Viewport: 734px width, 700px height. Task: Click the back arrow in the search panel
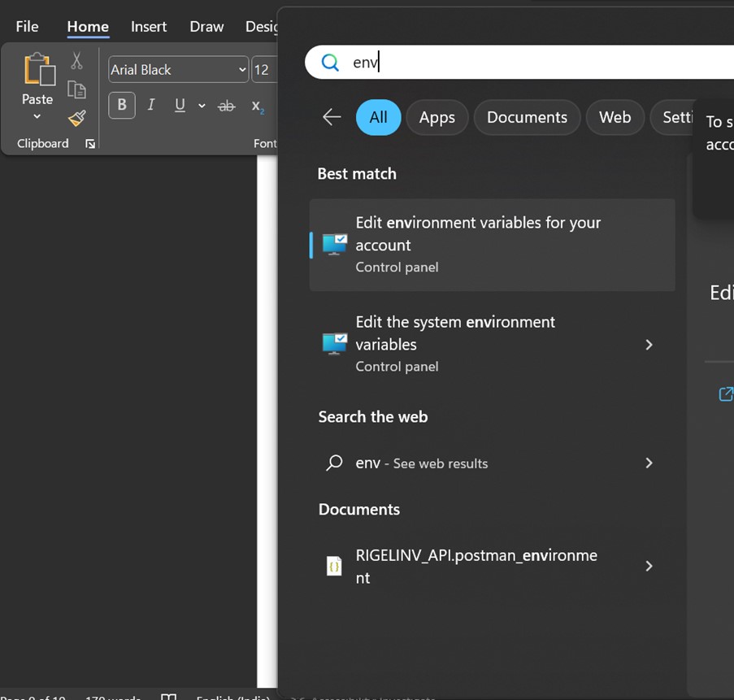331,117
